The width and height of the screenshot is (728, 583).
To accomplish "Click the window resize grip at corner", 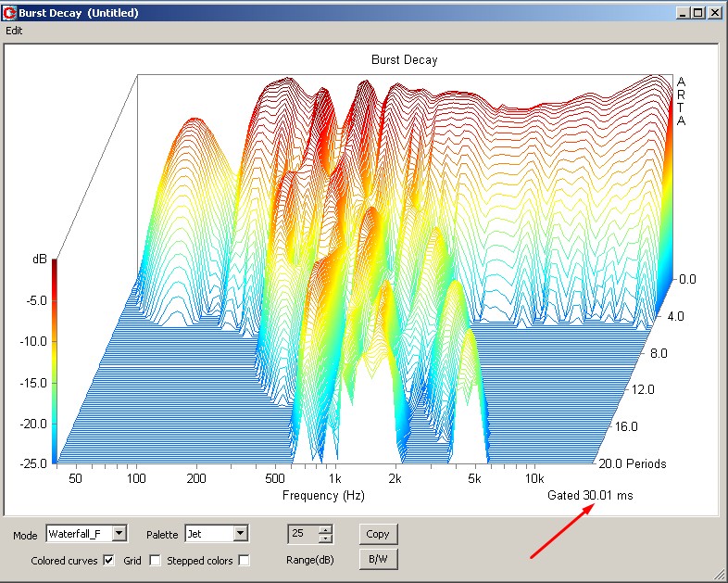I will click(719, 575).
